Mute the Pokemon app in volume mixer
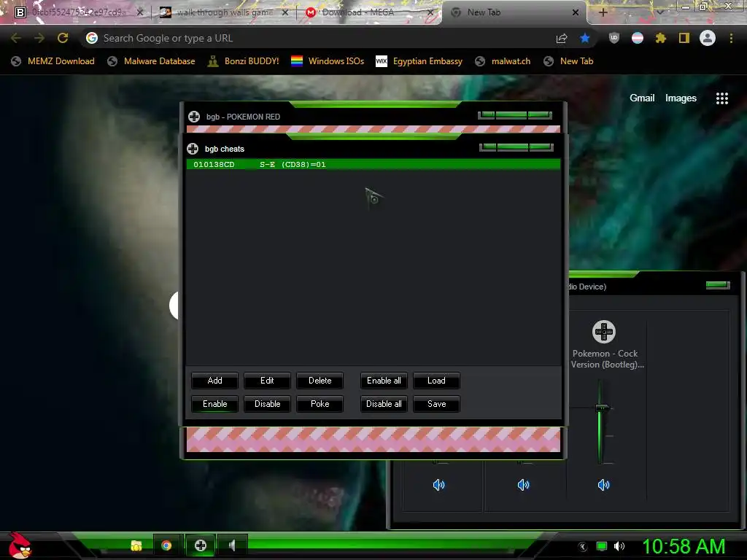 tap(603, 485)
